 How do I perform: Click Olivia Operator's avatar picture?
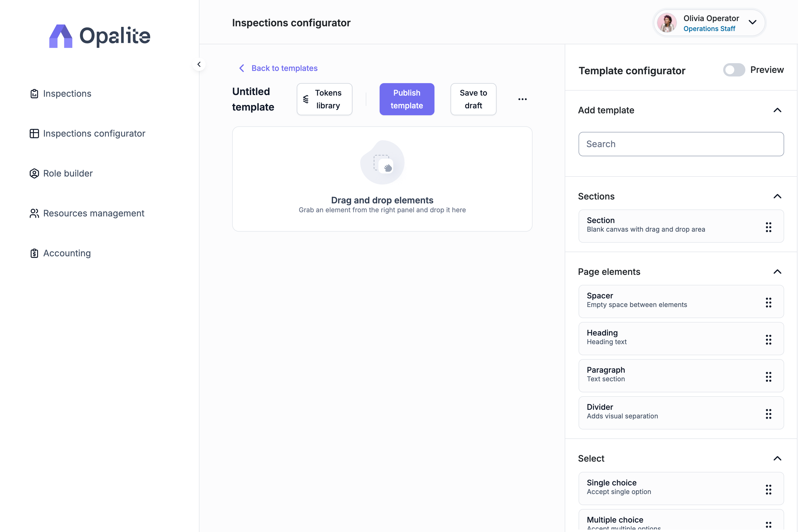coord(667,23)
